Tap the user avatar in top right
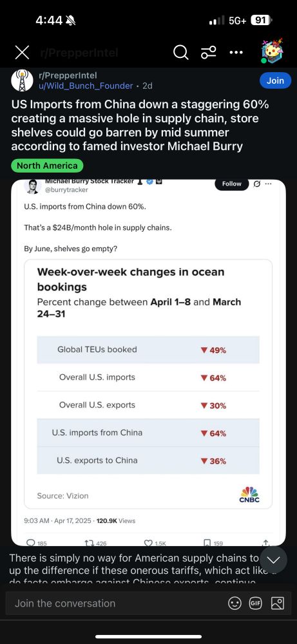The width and height of the screenshot is (297, 644). coord(273,52)
